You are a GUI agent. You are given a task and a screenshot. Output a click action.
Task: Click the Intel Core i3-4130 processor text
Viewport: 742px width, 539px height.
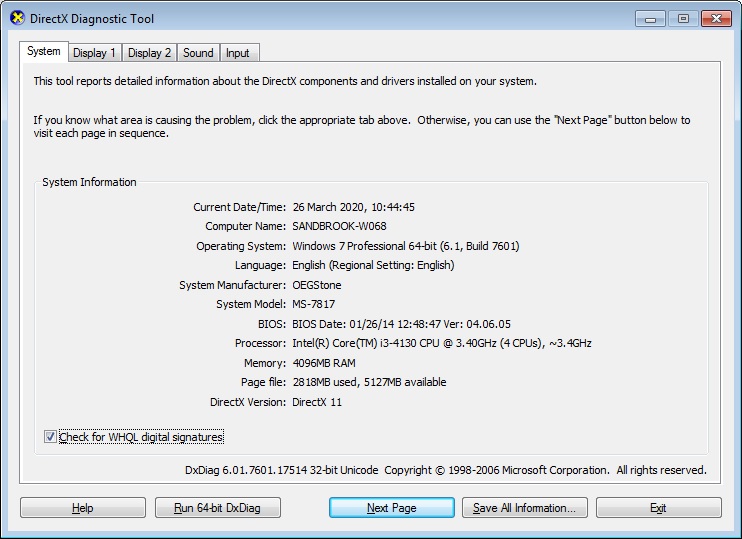(x=442, y=343)
